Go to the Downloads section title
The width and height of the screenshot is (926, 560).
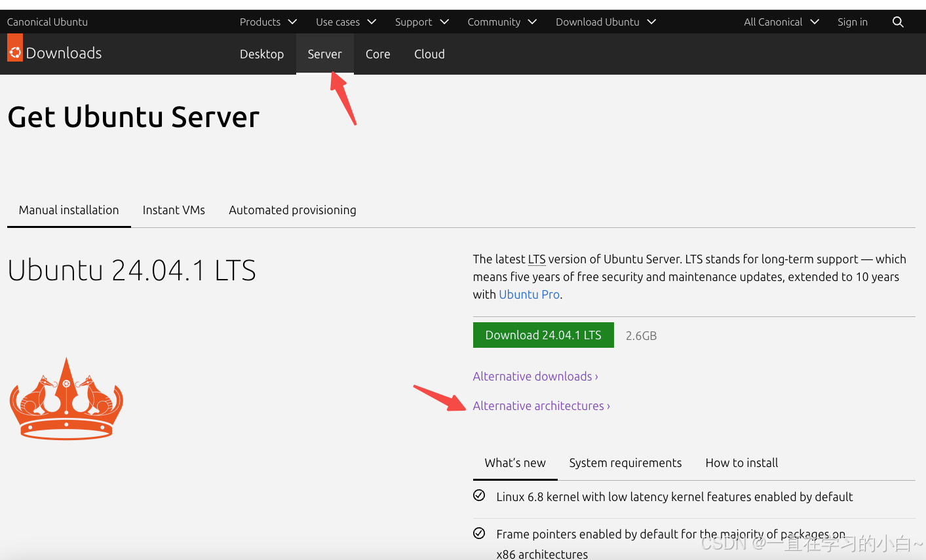[x=64, y=53]
